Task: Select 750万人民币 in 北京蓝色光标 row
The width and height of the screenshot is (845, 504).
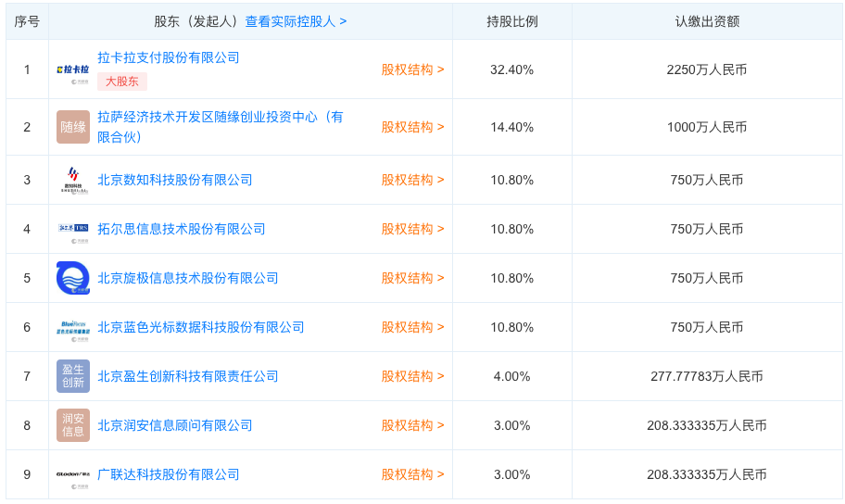Action: click(707, 327)
